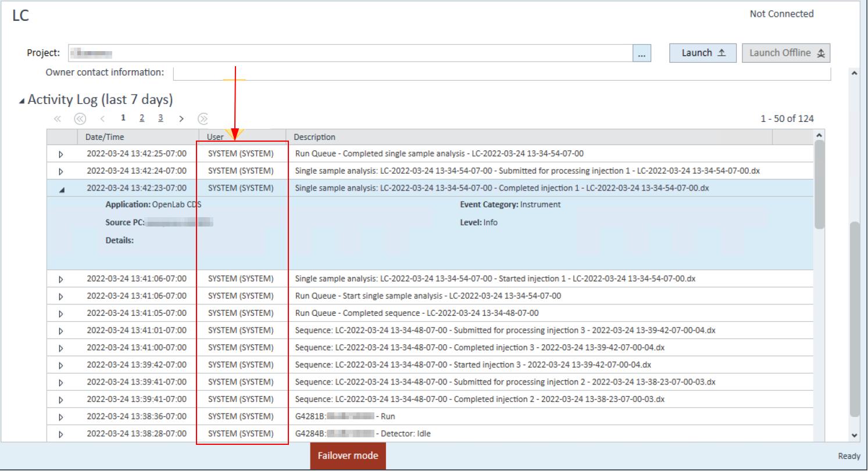Expand the 13:42:24 submitted for processing row
Image resolution: width=868 pixels, height=471 pixels.
tap(61, 171)
